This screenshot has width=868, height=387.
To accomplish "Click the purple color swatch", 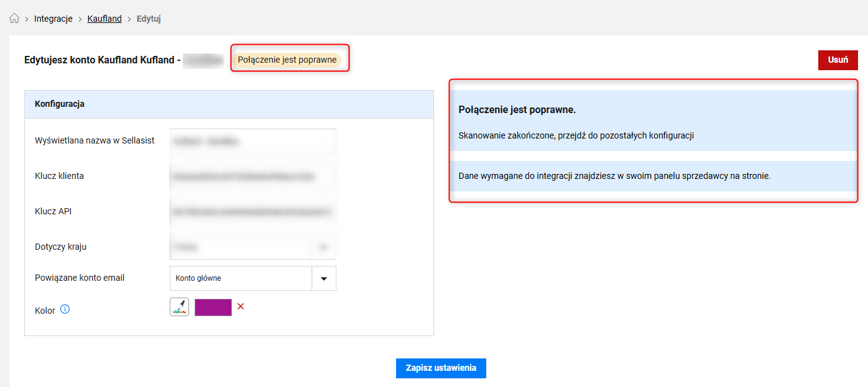I will coord(213,307).
